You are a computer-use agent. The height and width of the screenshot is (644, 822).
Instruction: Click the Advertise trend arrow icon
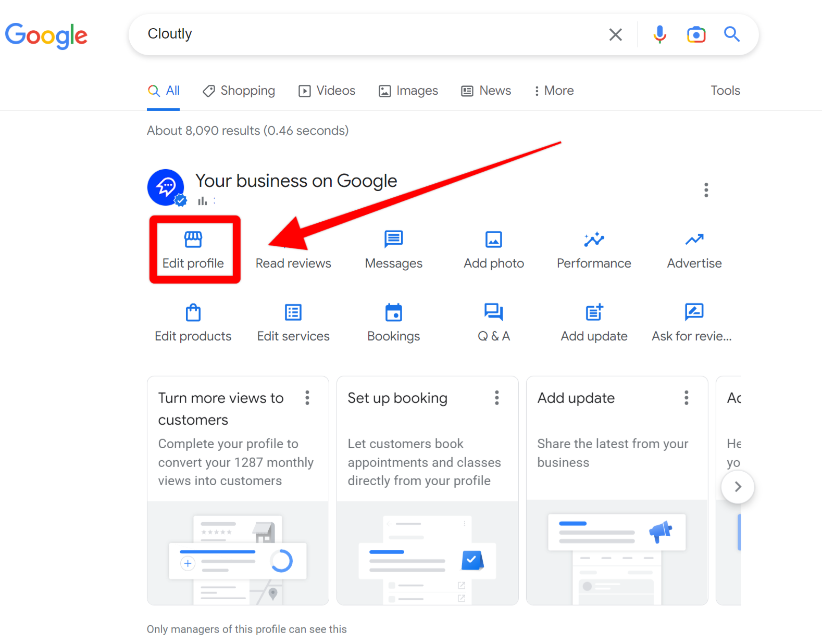pos(694,239)
